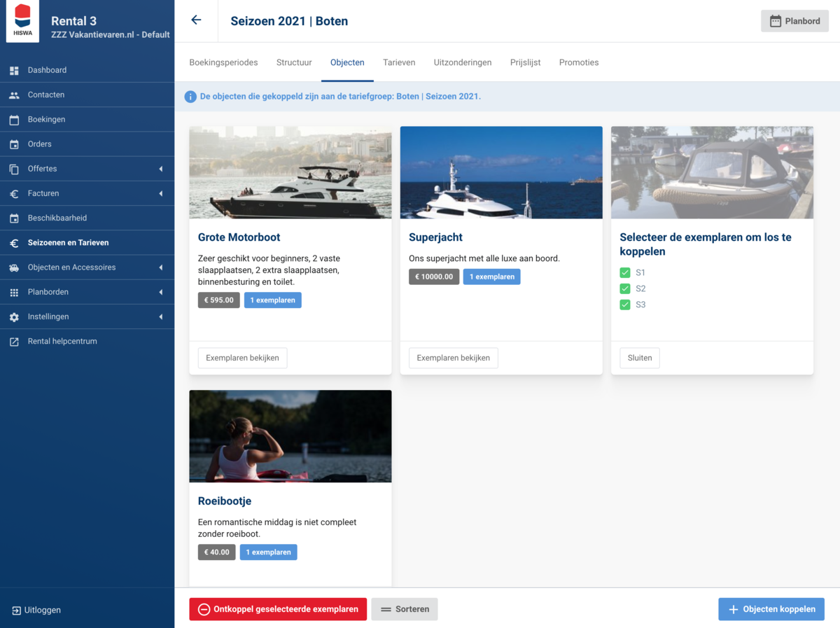840x628 pixels.
Task: Click the Boekingen calendar icon
Action: pyautogui.click(x=14, y=120)
